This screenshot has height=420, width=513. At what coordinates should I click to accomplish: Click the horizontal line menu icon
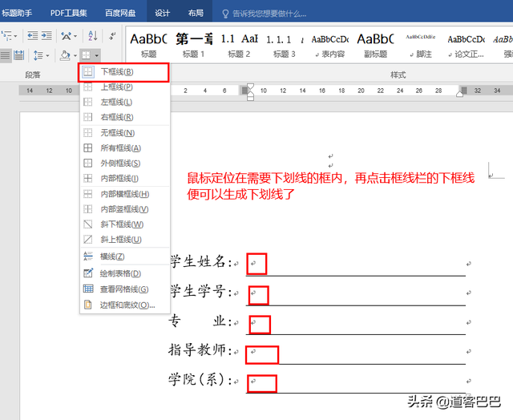click(88, 256)
